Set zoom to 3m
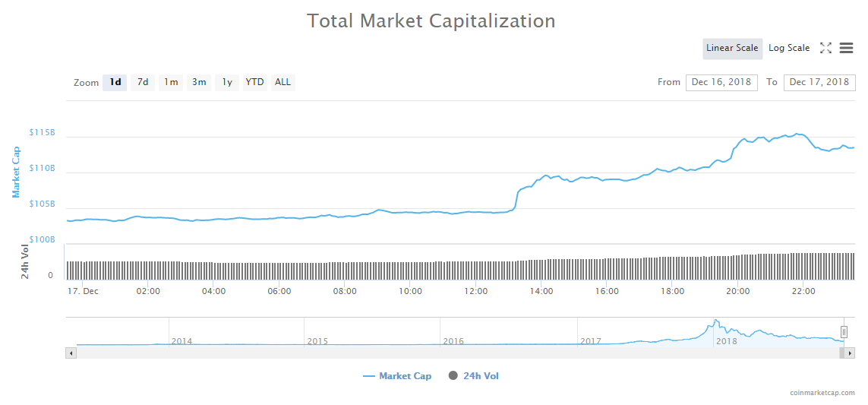 (x=199, y=82)
